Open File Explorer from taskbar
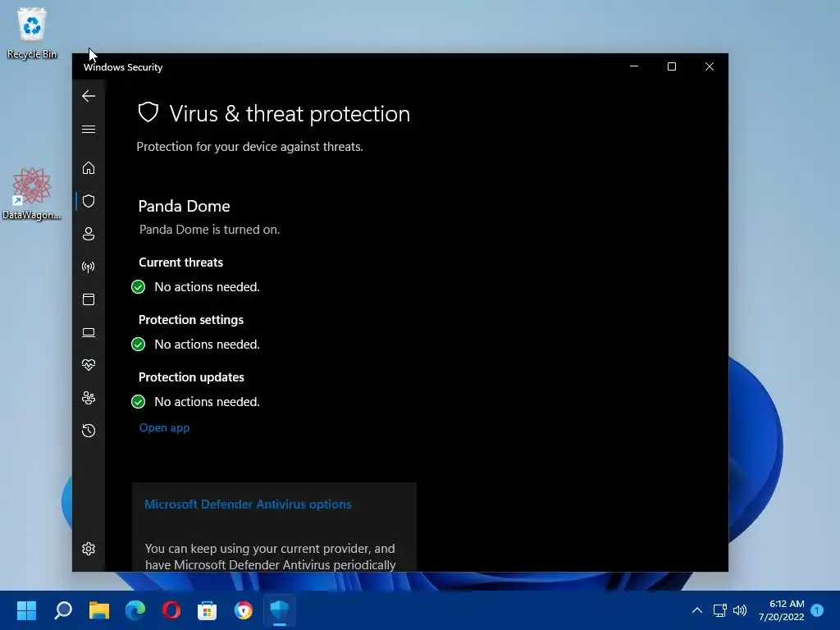The width and height of the screenshot is (840, 630). tap(99, 610)
